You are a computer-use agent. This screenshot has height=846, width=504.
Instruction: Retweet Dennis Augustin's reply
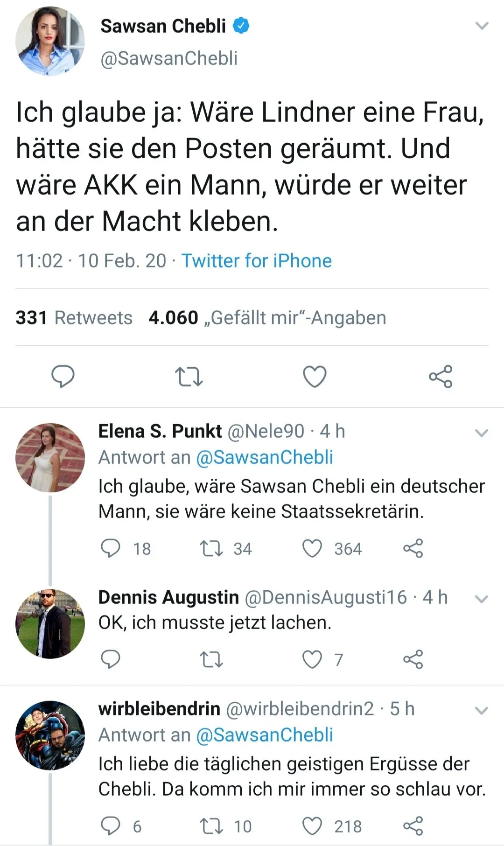[x=211, y=659]
